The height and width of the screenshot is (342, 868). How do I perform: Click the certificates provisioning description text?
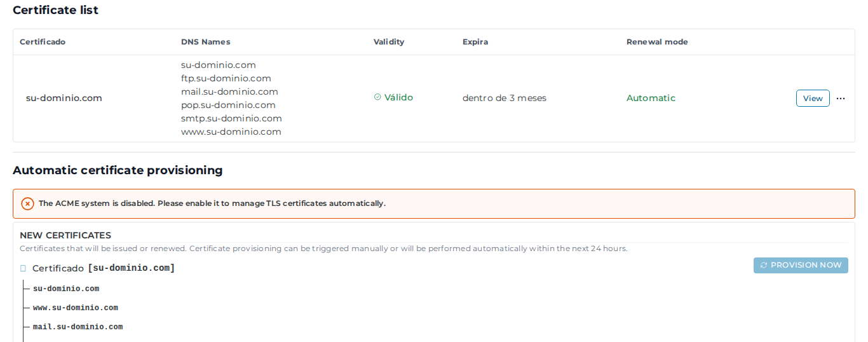323,249
